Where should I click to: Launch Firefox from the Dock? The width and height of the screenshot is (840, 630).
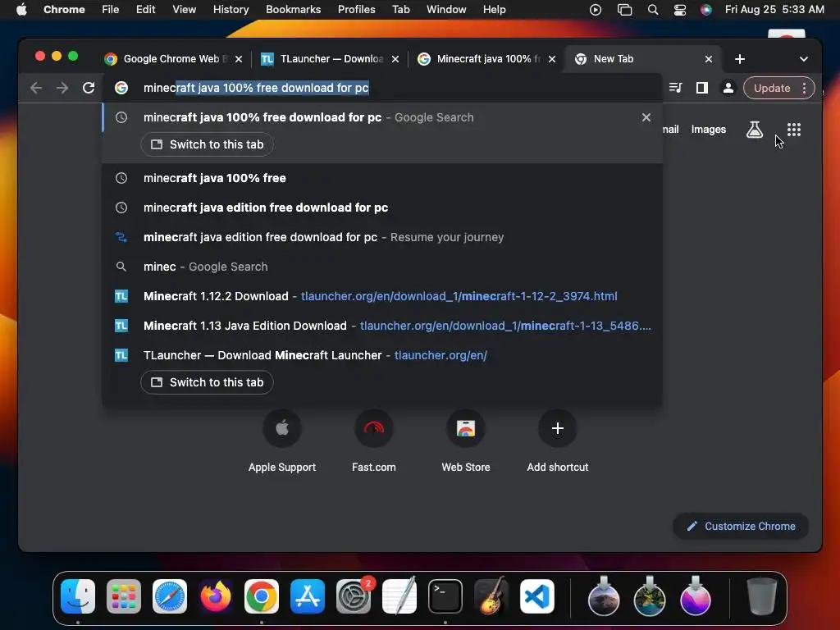point(216,596)
